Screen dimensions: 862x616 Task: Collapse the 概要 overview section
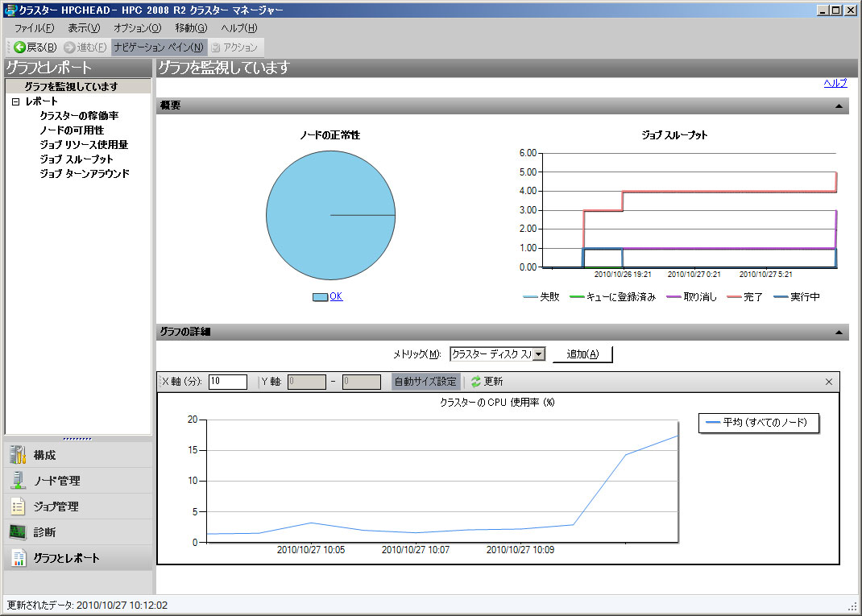tap(839, 106)
